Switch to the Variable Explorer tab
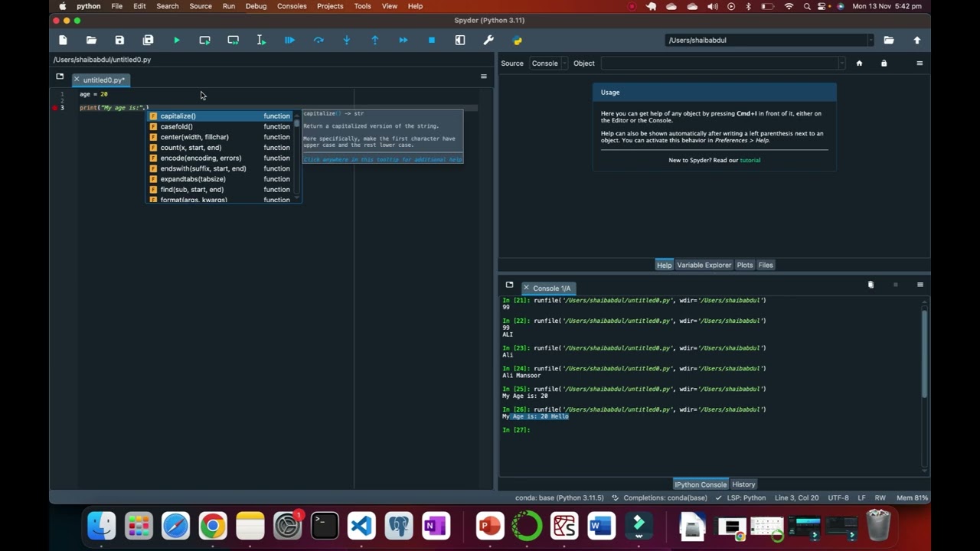The image size is (980, 551). [x=704, y=265]
